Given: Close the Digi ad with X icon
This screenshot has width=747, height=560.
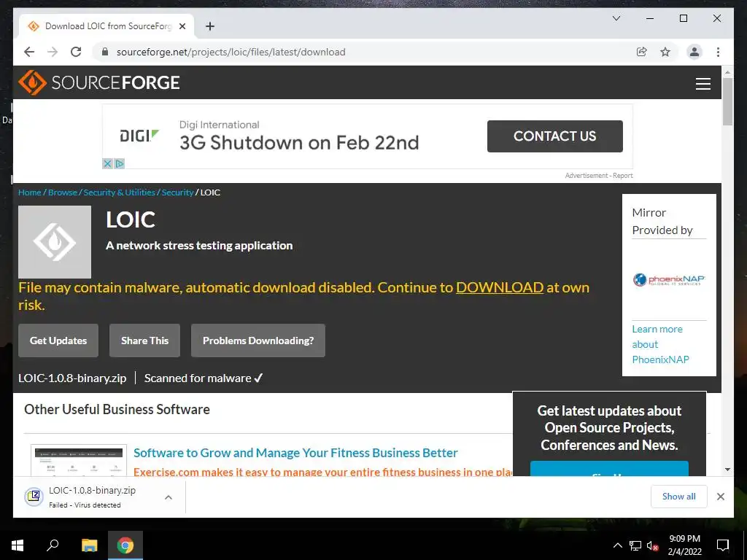Looking at the screenshot, I should tap(108, 164).
